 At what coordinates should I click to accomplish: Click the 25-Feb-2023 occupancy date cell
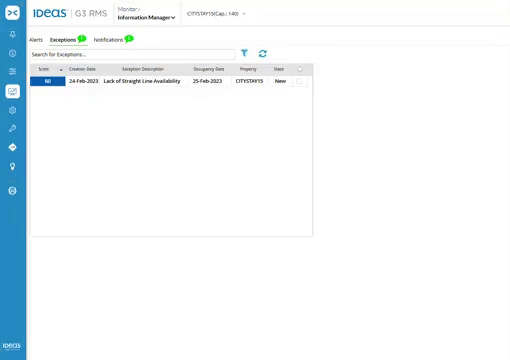coord(207,81)
